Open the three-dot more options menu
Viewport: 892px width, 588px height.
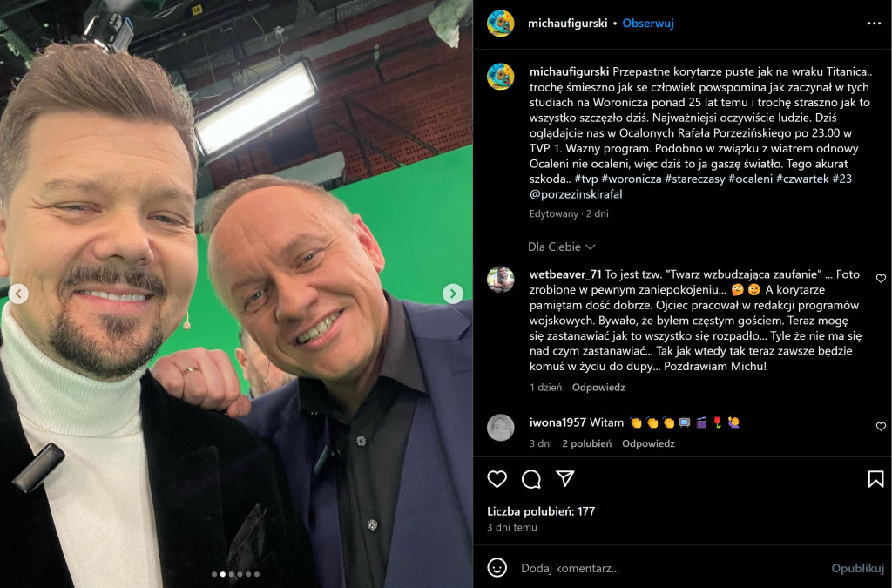coord(875,24)
